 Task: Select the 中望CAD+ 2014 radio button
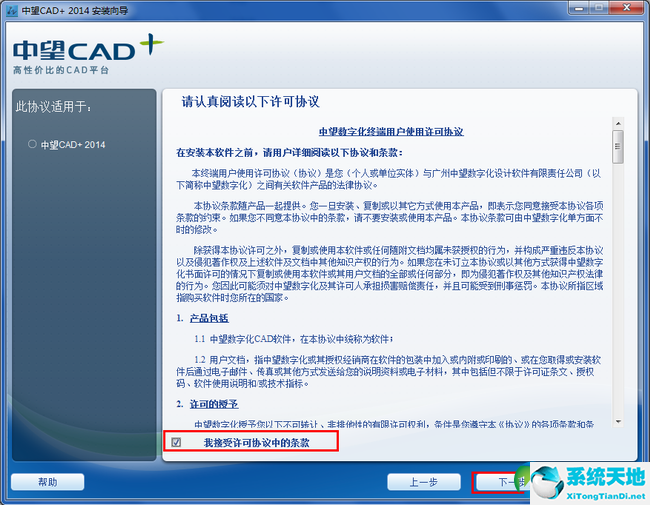32,144
